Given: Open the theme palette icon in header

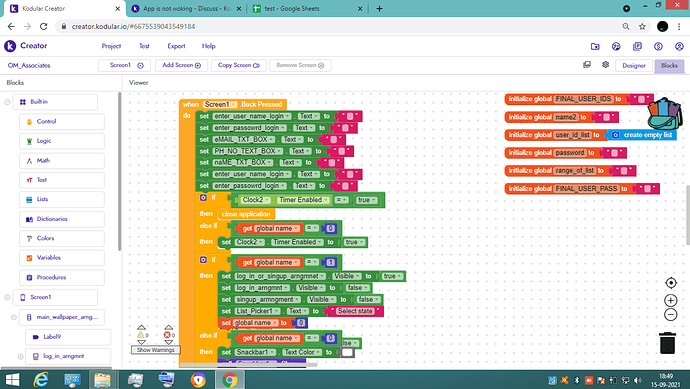Looking at the screenshot, I should (x=616, y=46).
